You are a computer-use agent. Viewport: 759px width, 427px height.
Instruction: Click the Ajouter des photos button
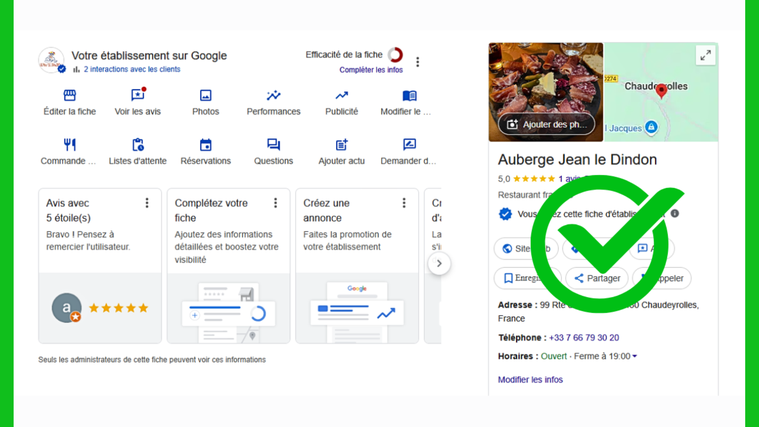pyautogui.click(x=546, y=124)
